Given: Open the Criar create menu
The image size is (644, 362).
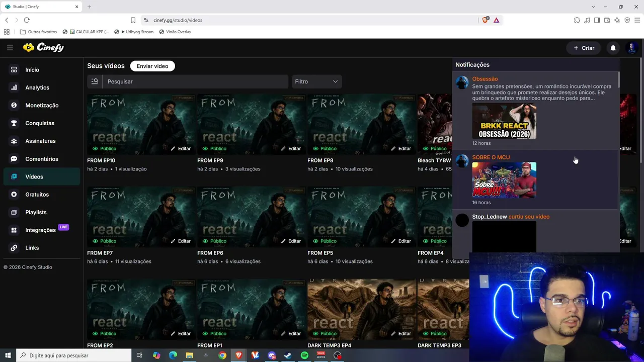Looking at the screenshot, I should 584,48.
